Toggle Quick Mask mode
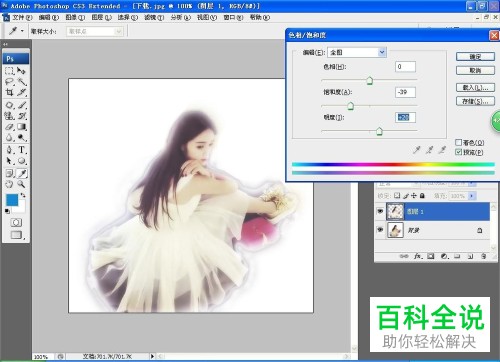500x362 pixels. tap(16, 222)
